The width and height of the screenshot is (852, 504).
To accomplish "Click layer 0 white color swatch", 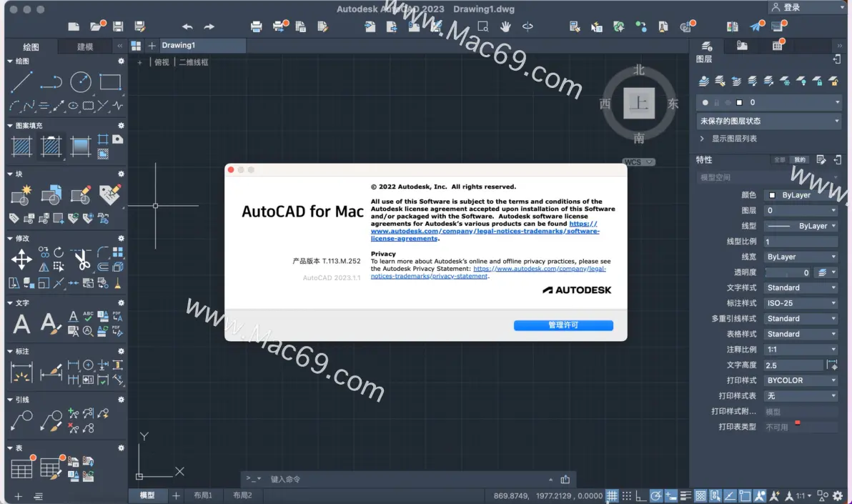I will 739,102.
